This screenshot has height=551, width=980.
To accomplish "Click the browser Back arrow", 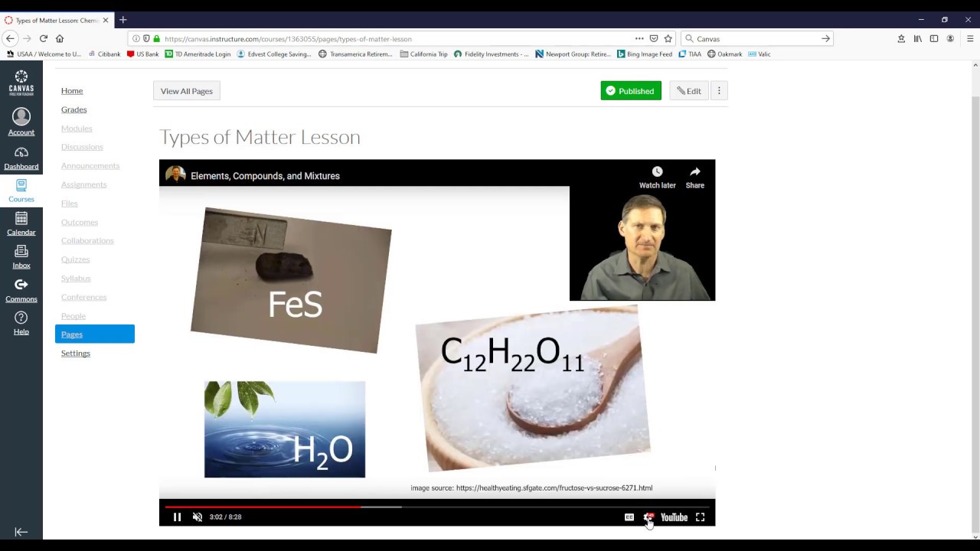I will pyautogui.click(x=10, y=38).
